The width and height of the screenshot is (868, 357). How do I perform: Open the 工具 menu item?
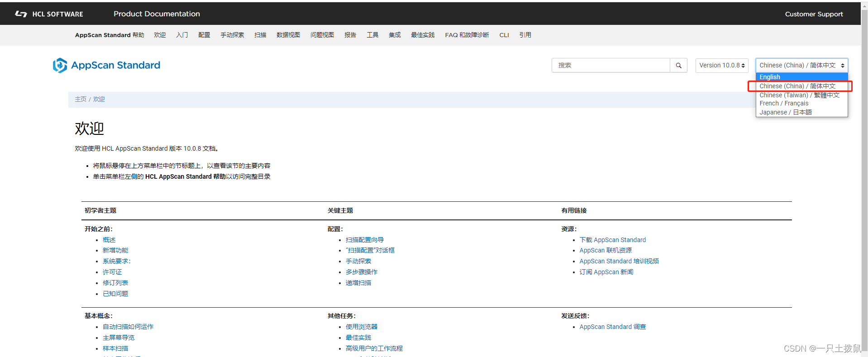(372, 35)
